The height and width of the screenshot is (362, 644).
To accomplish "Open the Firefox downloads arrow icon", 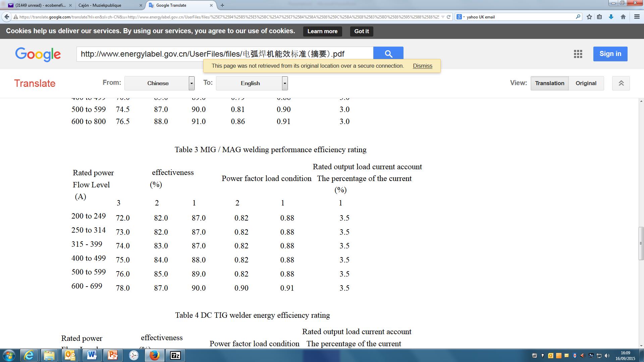I will [x=611, y=17].
